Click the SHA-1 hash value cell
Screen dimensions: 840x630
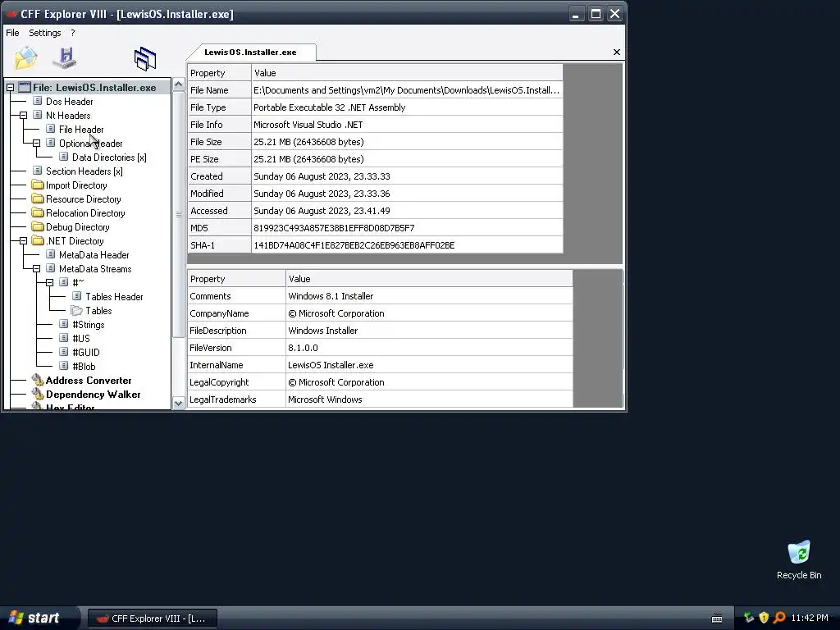click(407, 244)
